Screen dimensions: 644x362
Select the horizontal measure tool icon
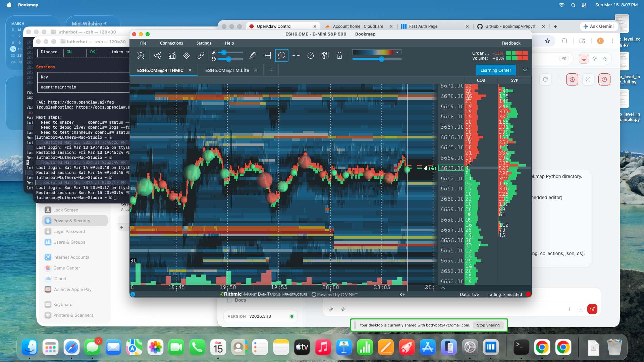[267, 55]
